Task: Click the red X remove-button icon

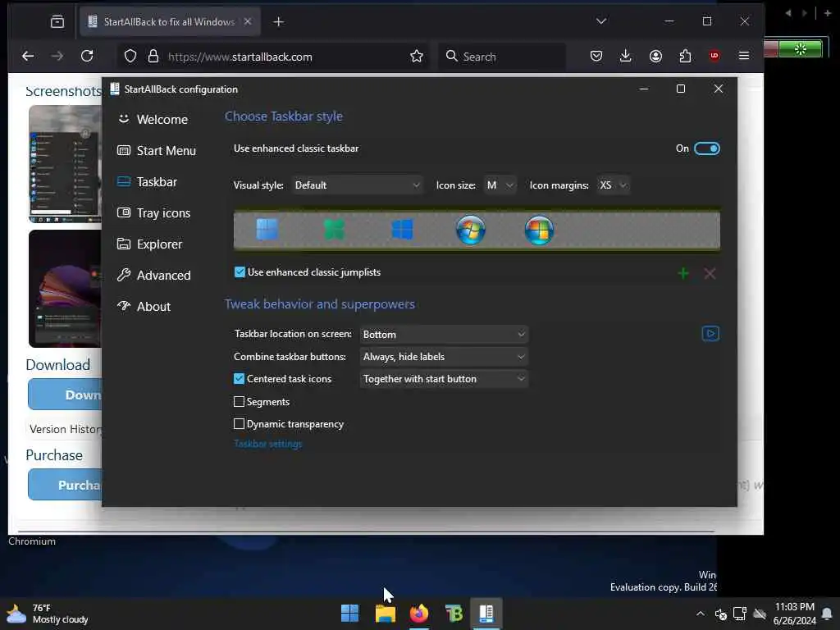Action: point(710,274)
